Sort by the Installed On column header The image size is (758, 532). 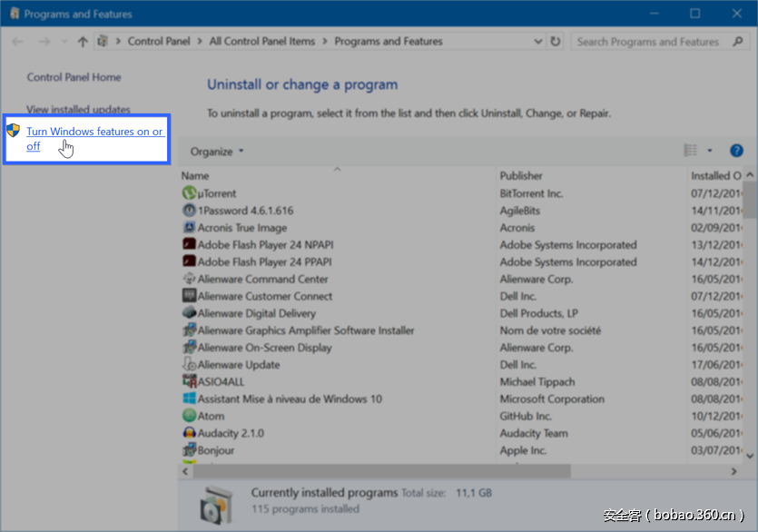(716, 175)
